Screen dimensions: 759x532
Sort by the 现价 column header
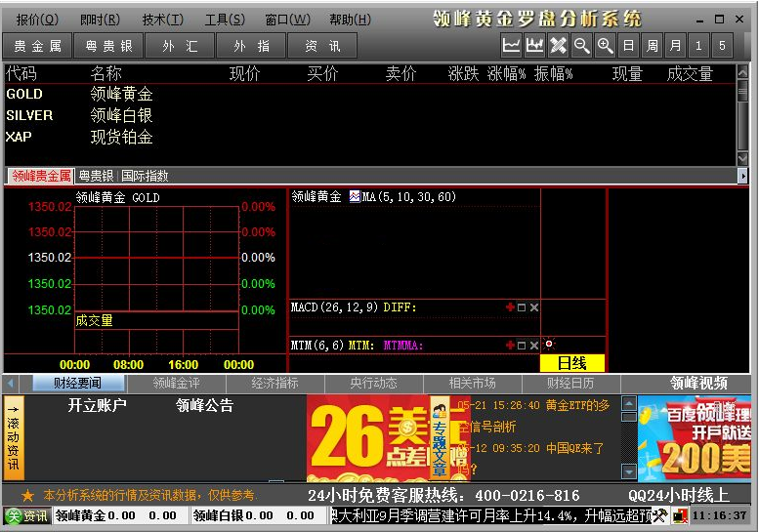244,73
